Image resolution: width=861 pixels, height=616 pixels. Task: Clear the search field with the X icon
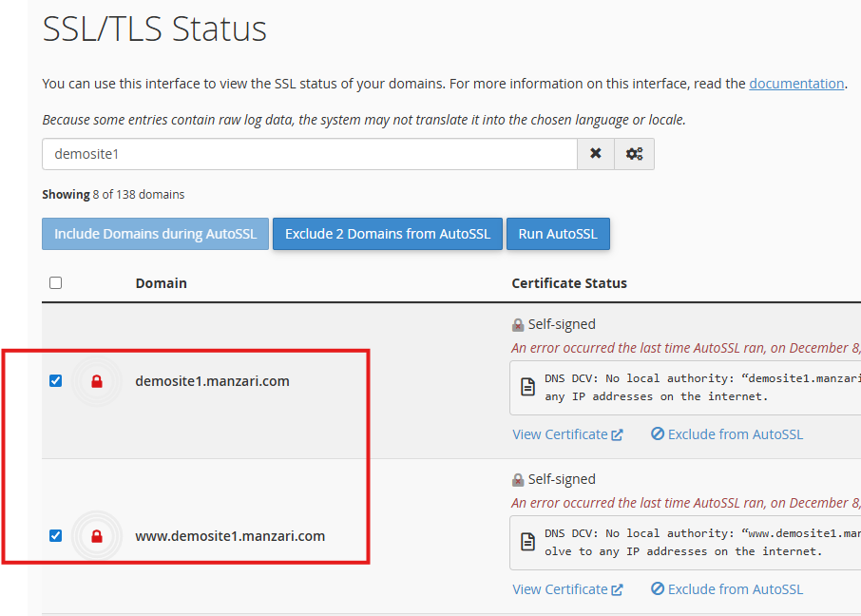[x=596, y=154]
